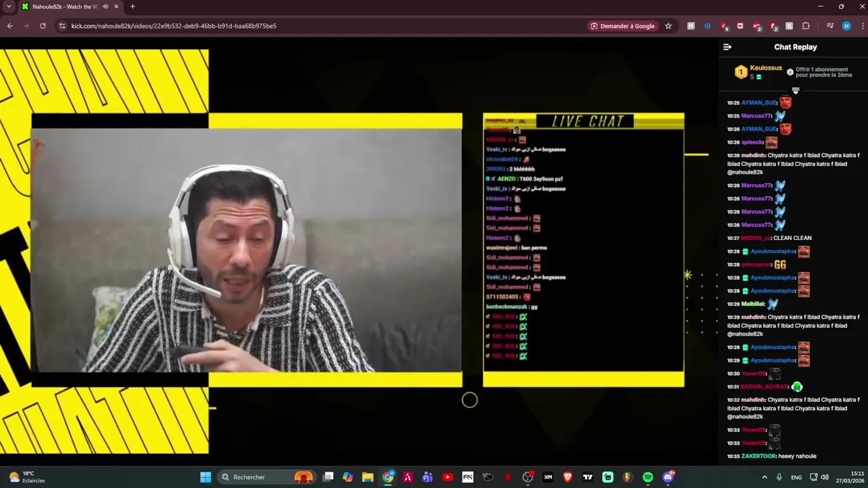Select the Nahoule82k browser tab
868x488 pixels.
click(71, 7)
